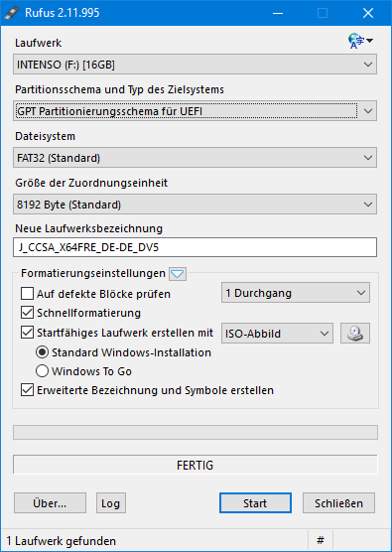Expand the Zuordnungseinheit 8192 Byte dropdown
Screen dimensions: 392x552
[195, 205]
